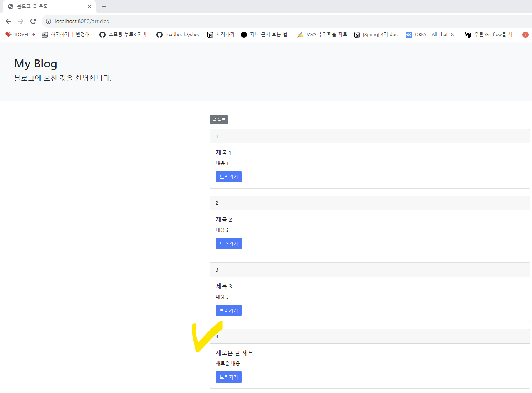Click 보러가기 for 제목 2
Image resolution: width=532 pixels, height=393 pixels.
click(x=229, y=244)
